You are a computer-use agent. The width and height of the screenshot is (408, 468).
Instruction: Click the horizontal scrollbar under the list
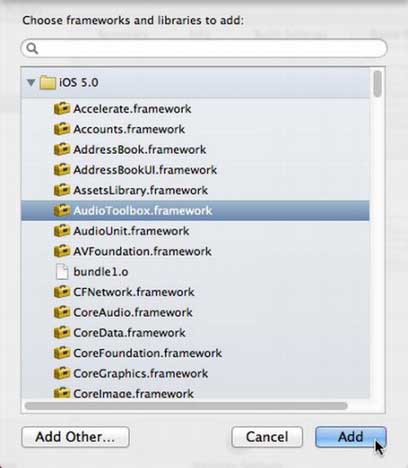pyautogui.click(x=186, y=406)
